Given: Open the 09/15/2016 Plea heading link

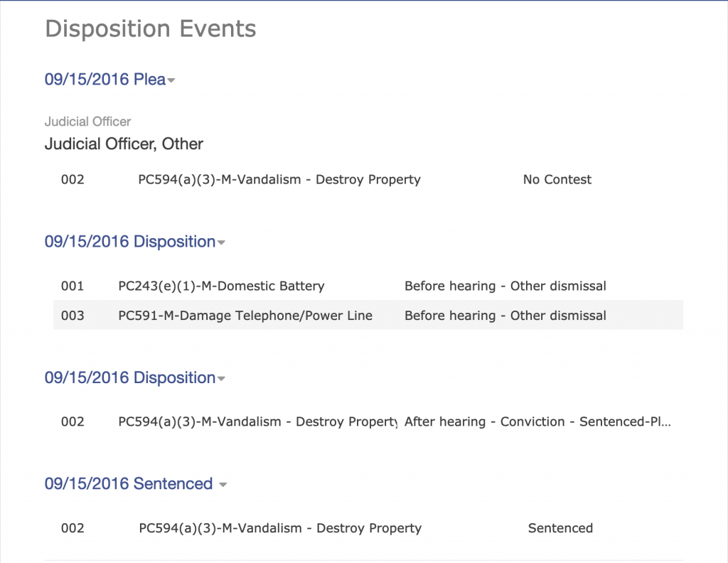Looking at the screenshot, I should (105, 80).
